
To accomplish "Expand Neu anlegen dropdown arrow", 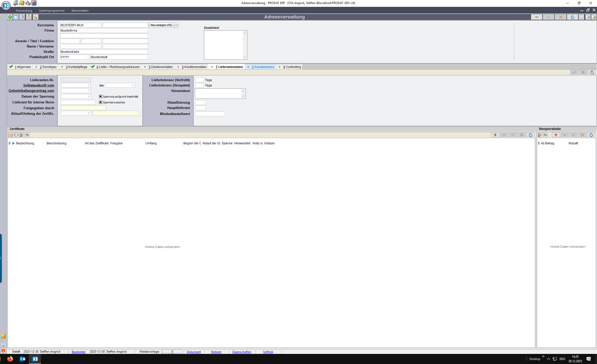I will point(176,25).
